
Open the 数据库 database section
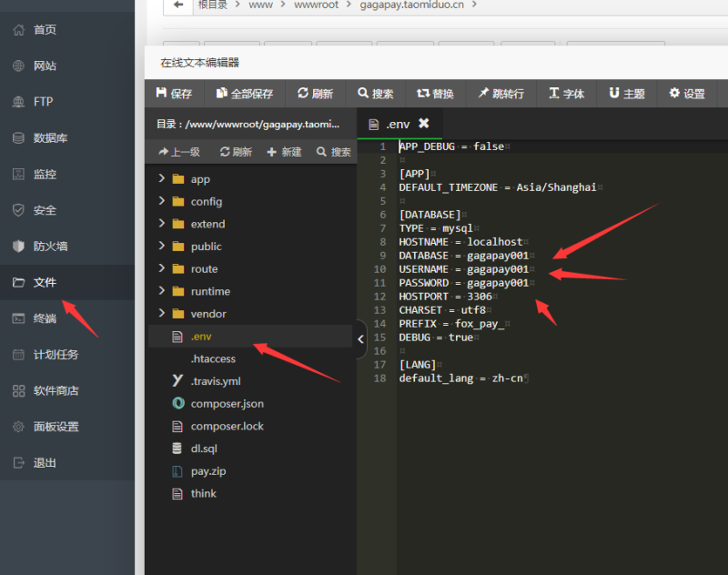point(50,137)
